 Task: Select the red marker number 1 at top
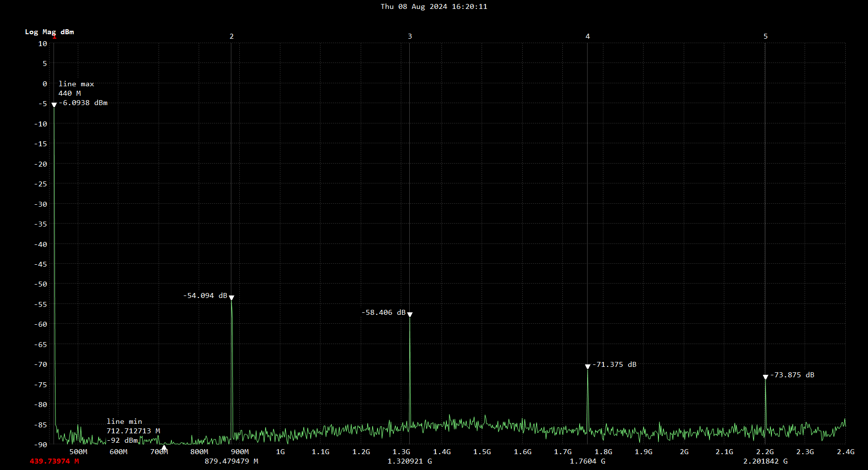(x=54, y=37)
